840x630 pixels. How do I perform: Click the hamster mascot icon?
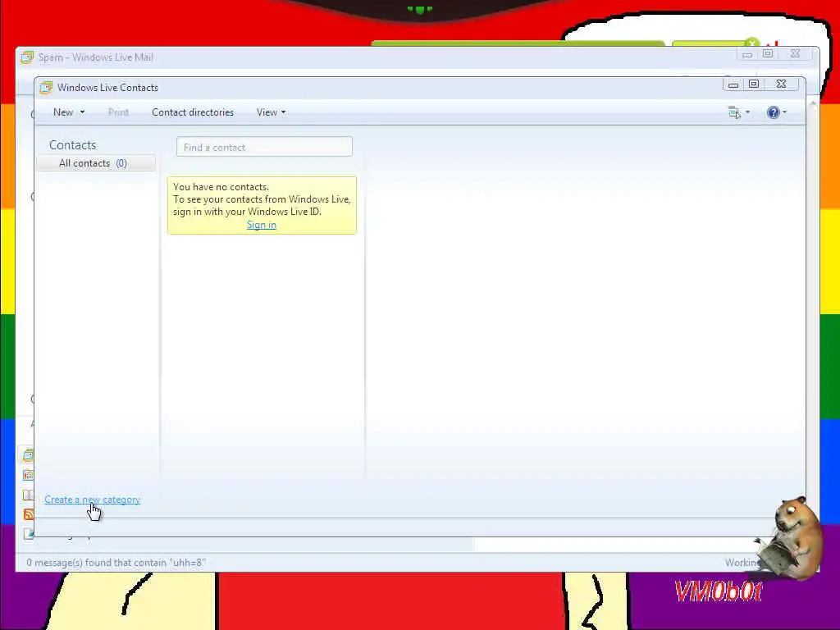coord(790,538)
